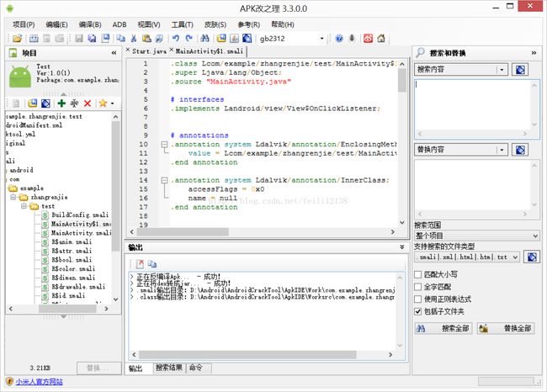Open the ADB menu
The height and width of the screenshot is (392, 547).
pos(119,24)
